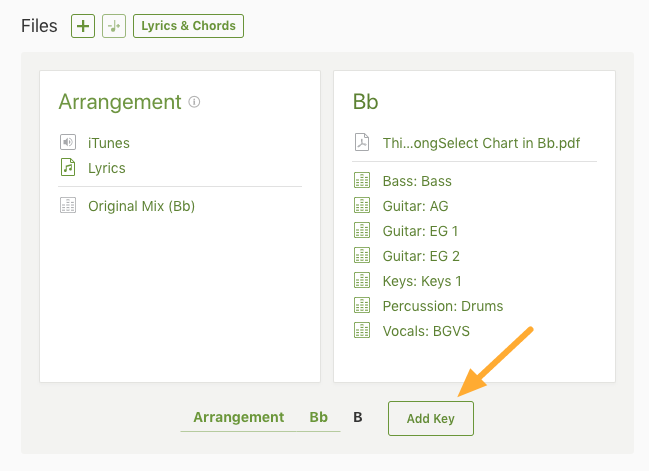Click the Lyrics music sheet icon

coord(68,167)
